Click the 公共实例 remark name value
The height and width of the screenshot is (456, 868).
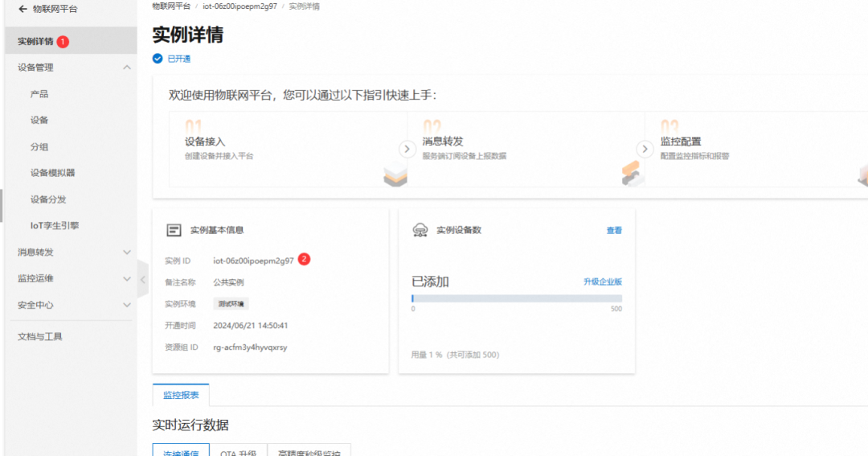click(x=228, y=282)
